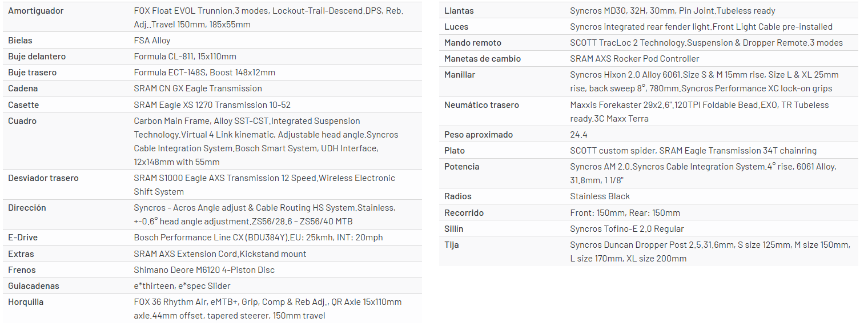The width and height of the screenshot is (868, 330).
Task: Select the SRAM CN GX Eagle Transmission text
Action: click(x=198, y=88)
